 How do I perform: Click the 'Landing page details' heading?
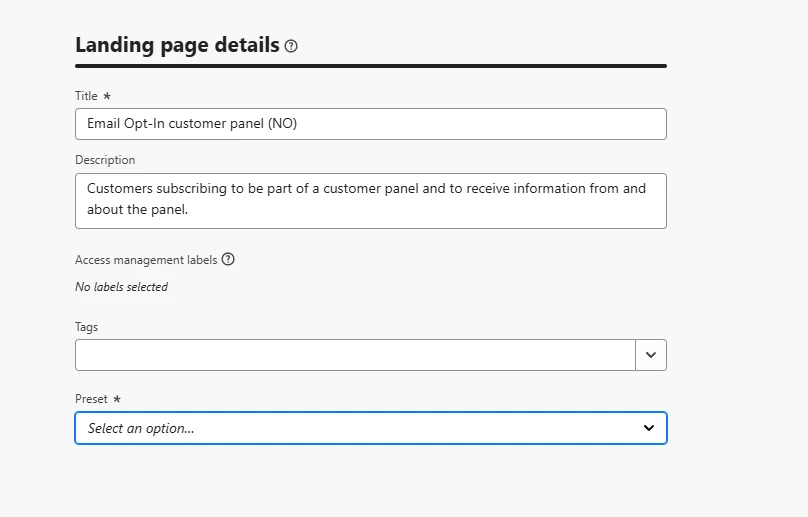coord(177,45)
